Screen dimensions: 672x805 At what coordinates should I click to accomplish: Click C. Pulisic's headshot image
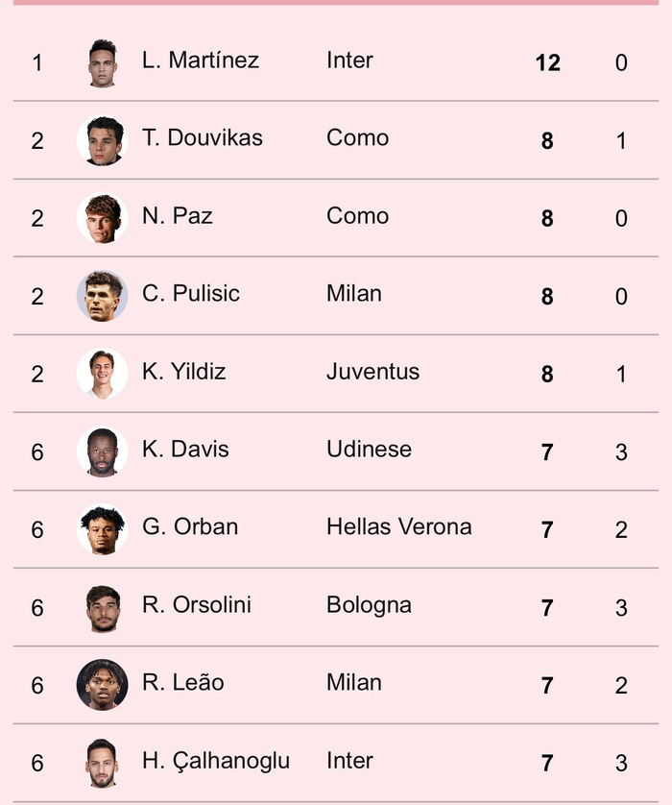coord(102,296)
